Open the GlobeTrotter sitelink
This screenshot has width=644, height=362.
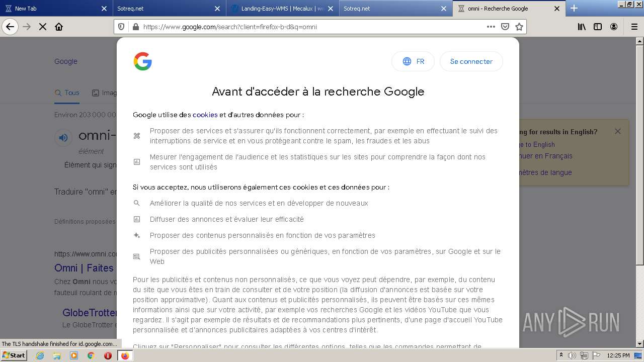click(90, 313)
